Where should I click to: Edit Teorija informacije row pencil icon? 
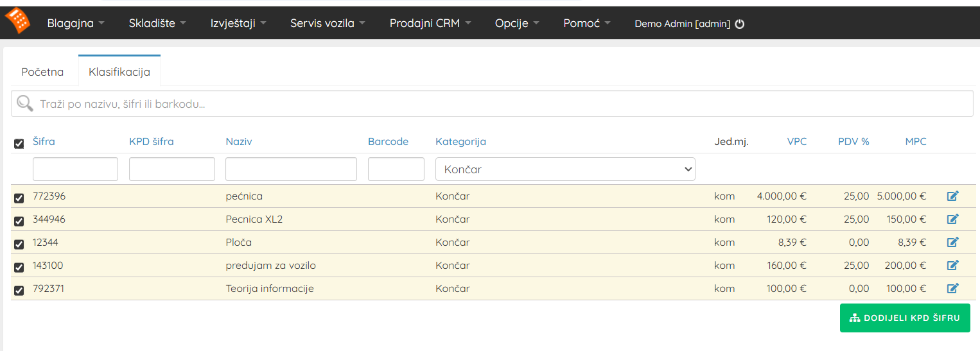(953, 289)
